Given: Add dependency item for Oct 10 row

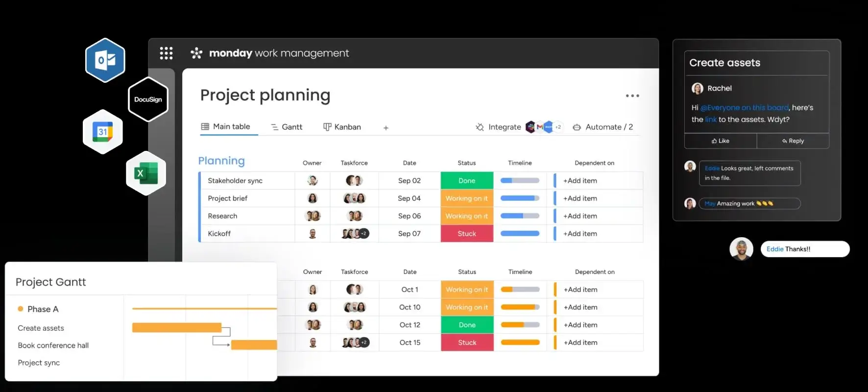Looking at the screenshot, I should [x=580, y=307].
